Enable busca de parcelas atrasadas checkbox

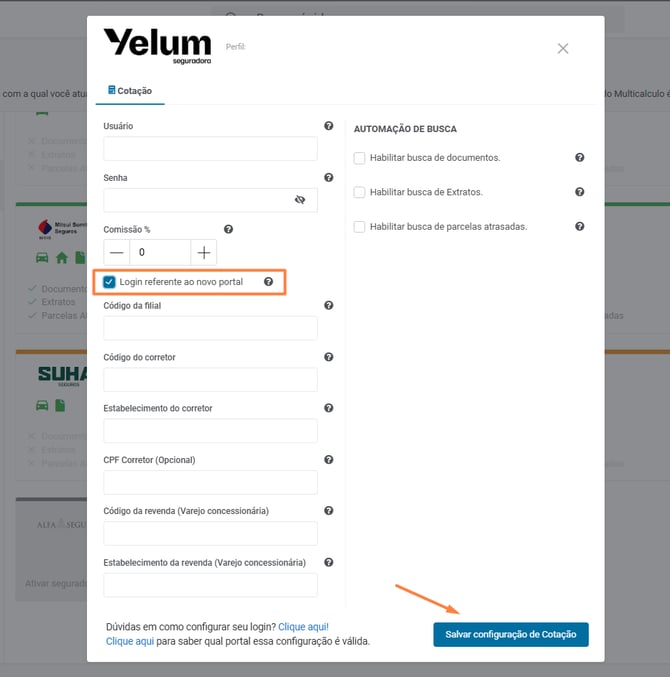pyautogui.click(x=359, y=227)
